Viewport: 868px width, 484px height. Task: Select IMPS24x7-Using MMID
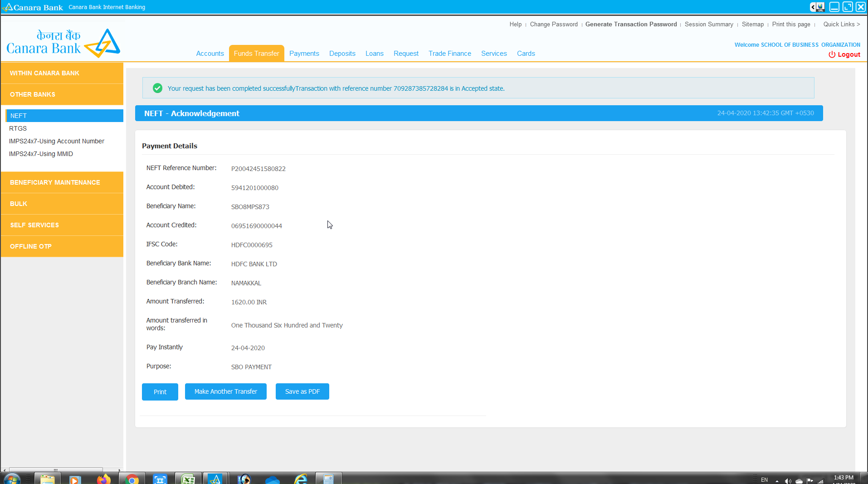[x=41, y=154]
